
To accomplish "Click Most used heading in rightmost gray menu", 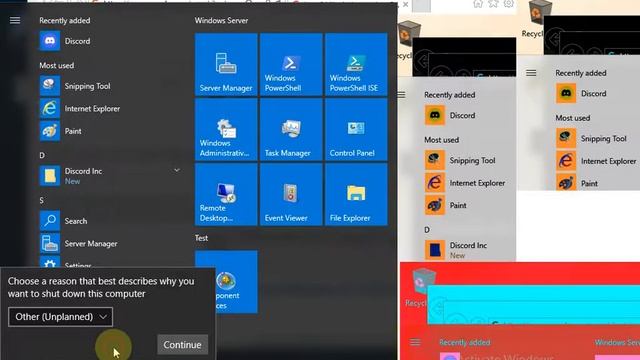I will click(x=573, y=118).
